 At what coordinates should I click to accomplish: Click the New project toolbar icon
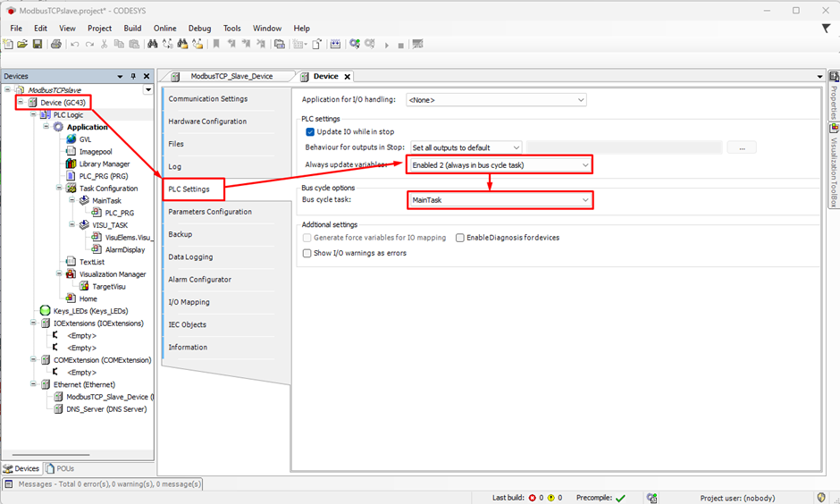(8, 45)
